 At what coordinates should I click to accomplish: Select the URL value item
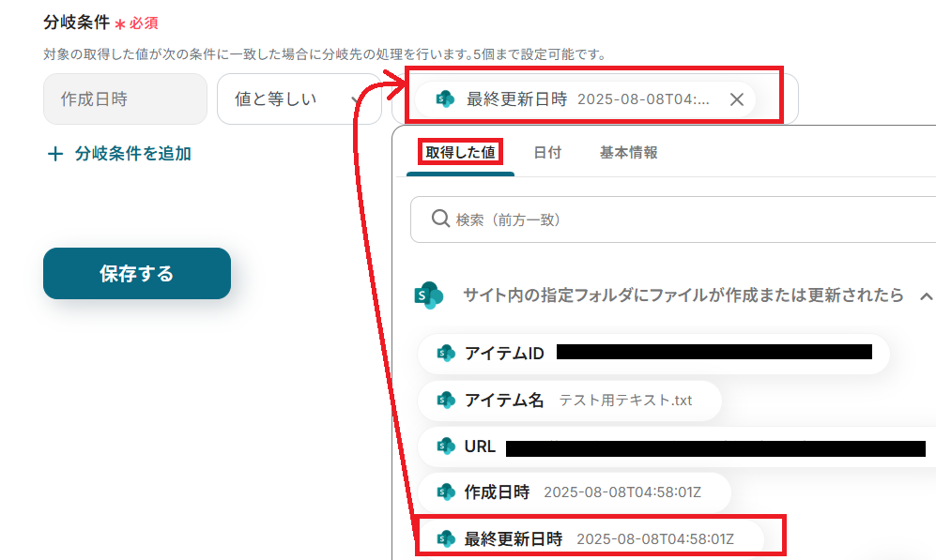click(x=677, y=446)
